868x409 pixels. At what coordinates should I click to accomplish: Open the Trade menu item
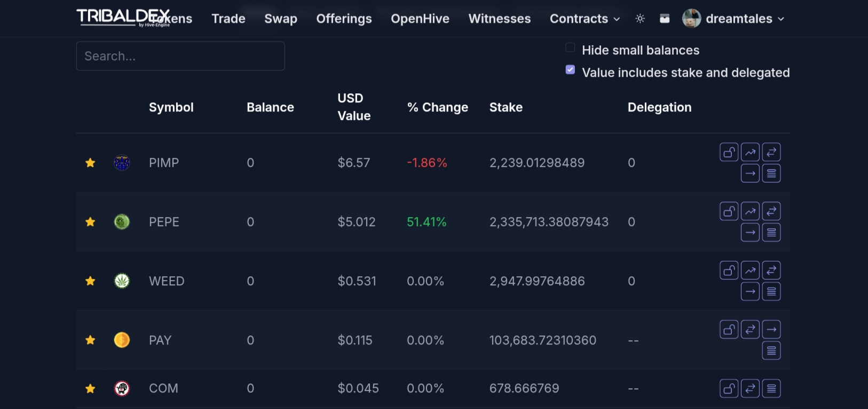coord(228,19)
